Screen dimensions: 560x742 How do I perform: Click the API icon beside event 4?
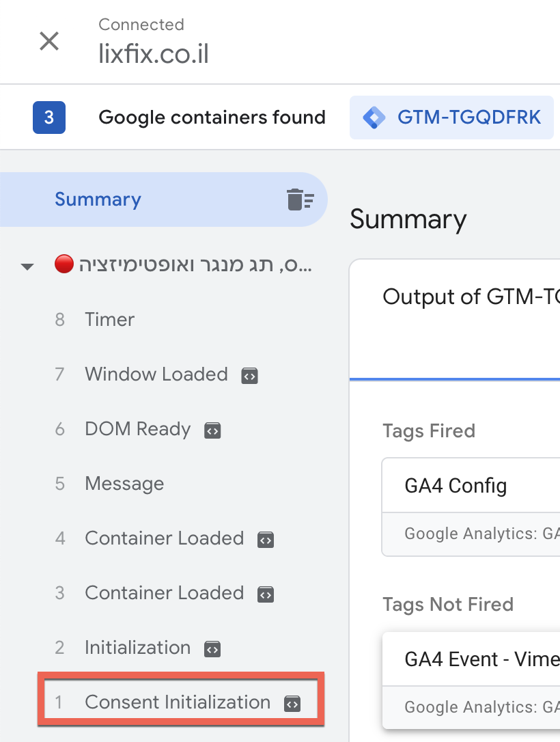click(266, 540)
